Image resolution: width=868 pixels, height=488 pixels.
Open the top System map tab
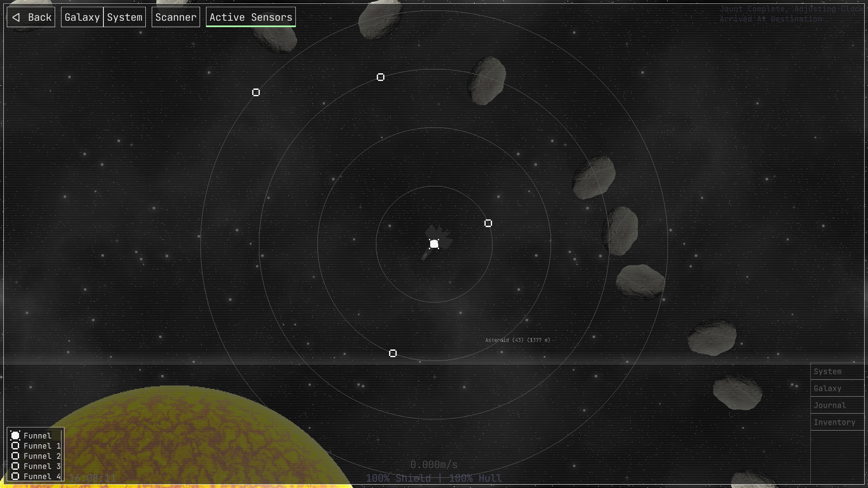[x=125, y=17]
